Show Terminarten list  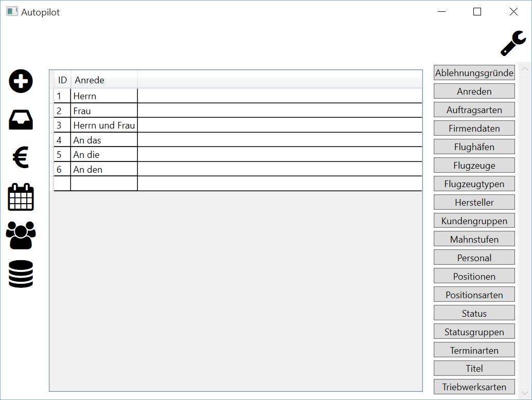(x=474, y=350)
